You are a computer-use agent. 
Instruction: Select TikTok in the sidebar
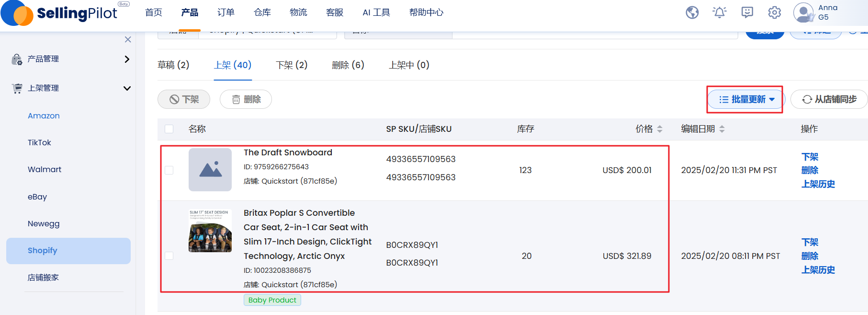pyautogui.click(x=39, y=142)
